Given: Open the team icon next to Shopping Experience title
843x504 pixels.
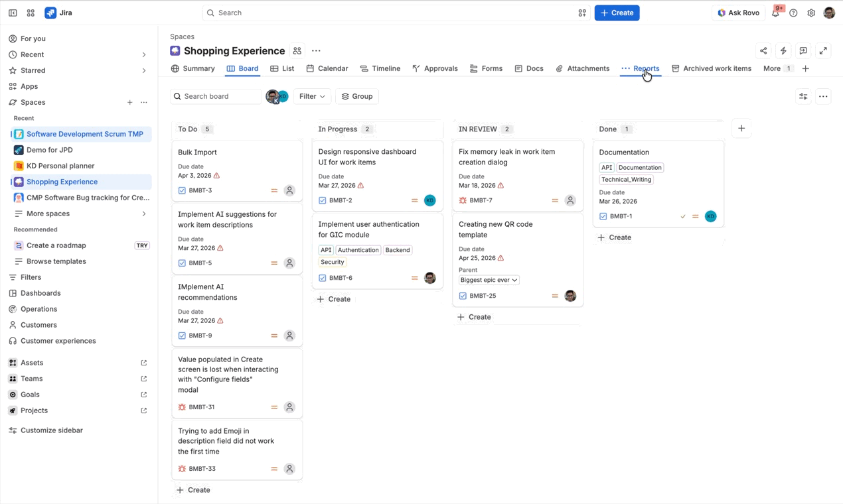Looking at the screenshot, I should pos(297,51).
